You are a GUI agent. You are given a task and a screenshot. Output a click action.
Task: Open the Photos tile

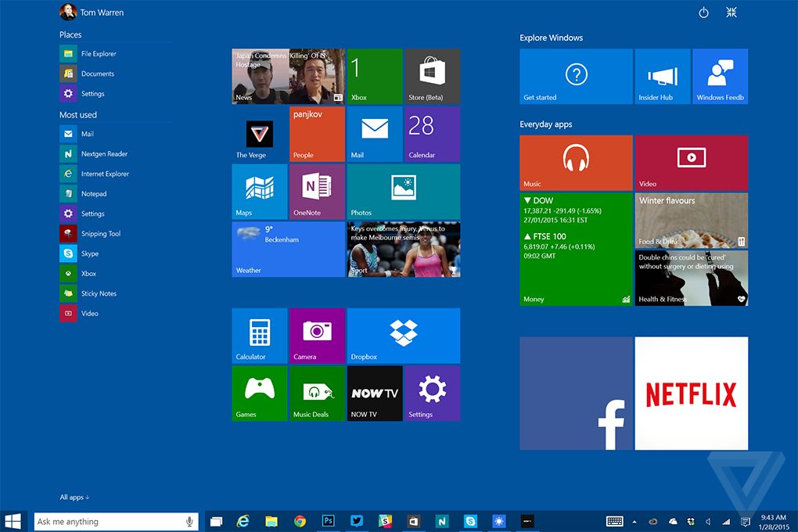(x=404, y=192)
